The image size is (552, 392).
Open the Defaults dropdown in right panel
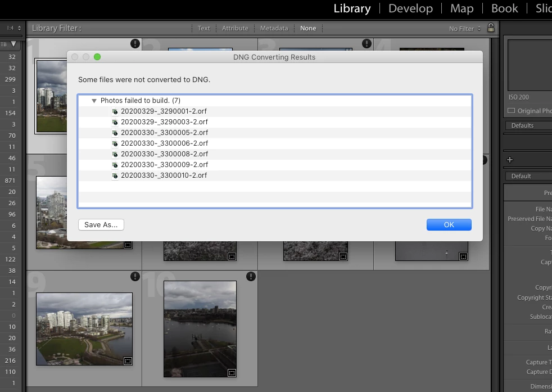click(x=529, y=125)
